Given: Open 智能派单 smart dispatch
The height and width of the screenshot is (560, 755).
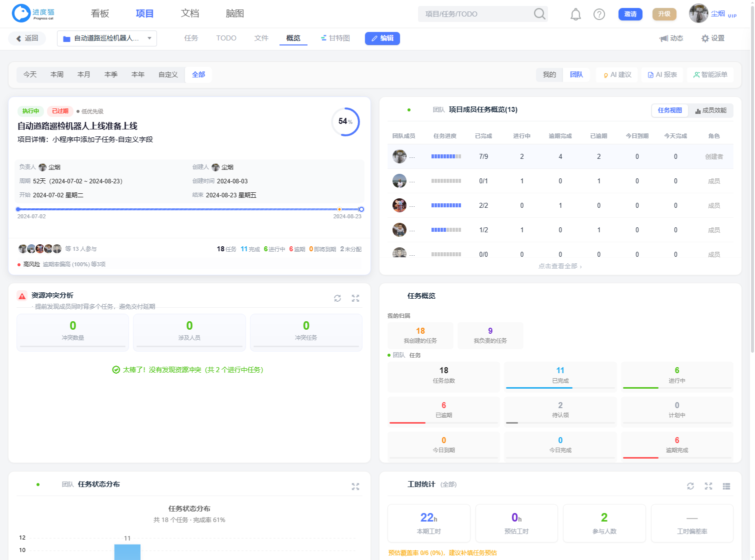Looking at the screenshot, I should (710, 74).
